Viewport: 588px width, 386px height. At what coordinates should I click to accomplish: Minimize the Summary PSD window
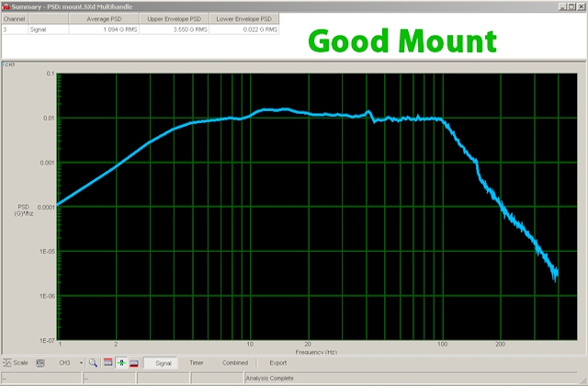click(x=562, y=6)
